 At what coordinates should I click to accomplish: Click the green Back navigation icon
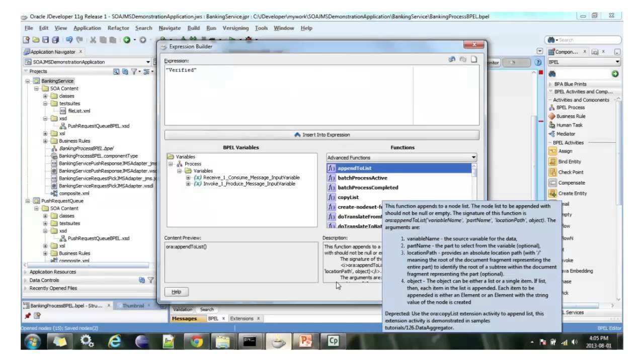[x=127, y=40]
